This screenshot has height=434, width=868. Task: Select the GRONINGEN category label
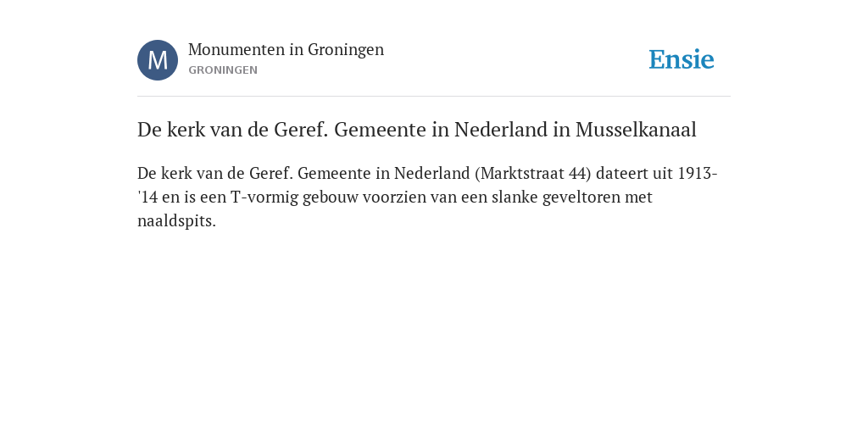(x=223, y=70)
